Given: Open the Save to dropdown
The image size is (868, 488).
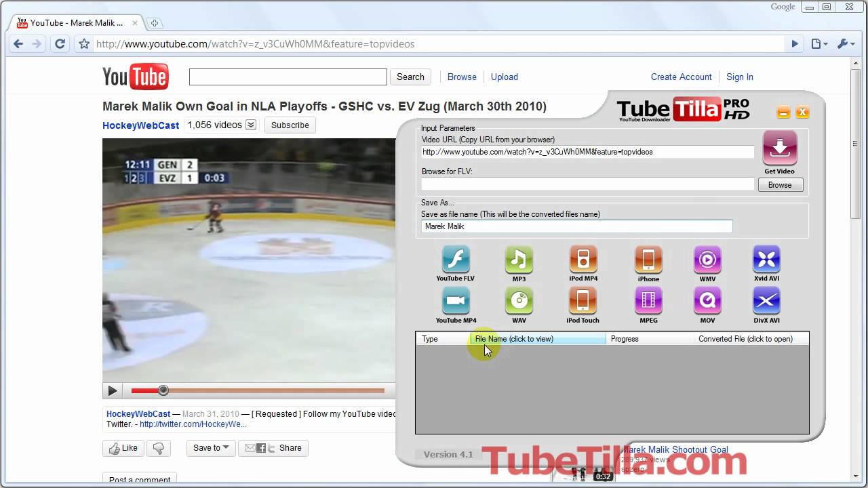Looking at the screenshot, I should click(211, 448).
